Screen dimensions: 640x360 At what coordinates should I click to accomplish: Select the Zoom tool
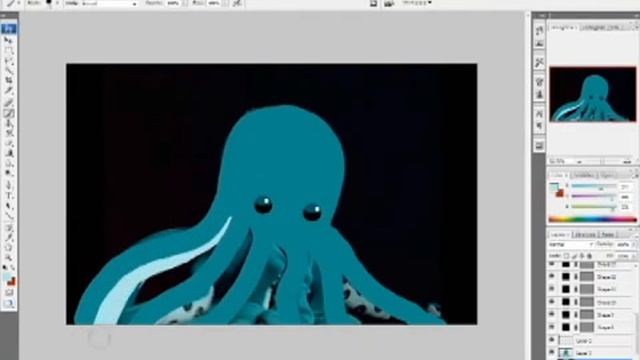9,258
